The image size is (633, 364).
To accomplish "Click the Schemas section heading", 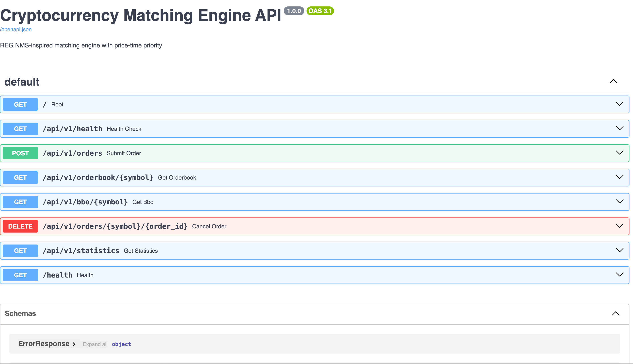I will point(20,313).
